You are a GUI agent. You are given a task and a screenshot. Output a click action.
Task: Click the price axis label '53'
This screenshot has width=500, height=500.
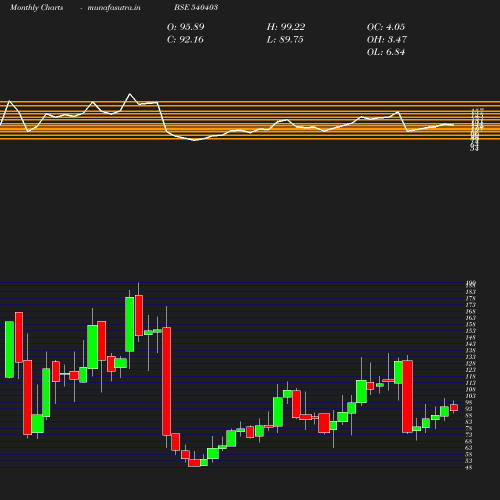[x=469, y=461]
